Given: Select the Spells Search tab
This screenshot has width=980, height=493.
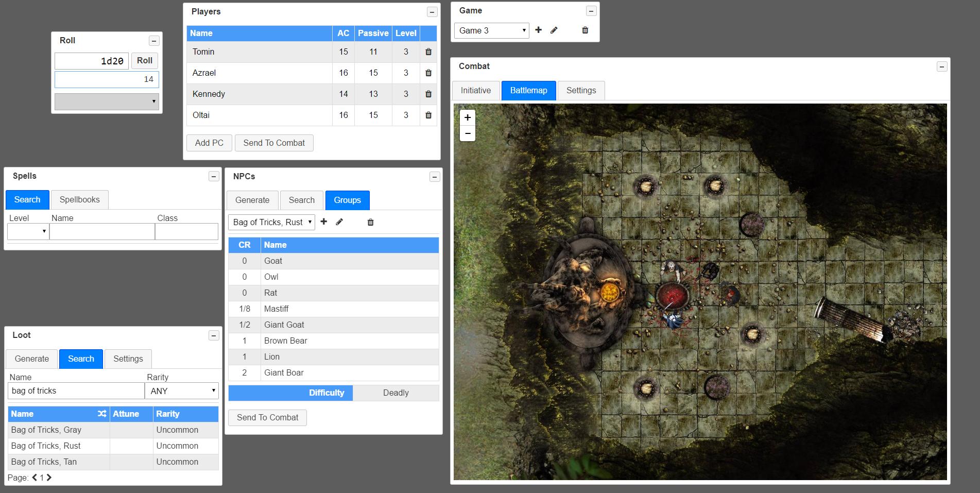Looking at the screenshot, I should (27, 200).
